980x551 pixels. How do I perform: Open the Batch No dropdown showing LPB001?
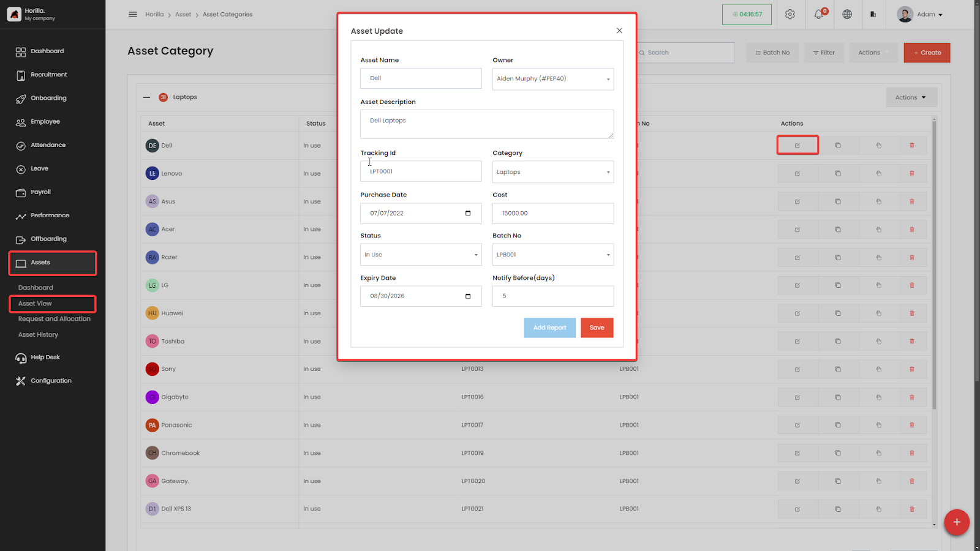tap(553, 255)
